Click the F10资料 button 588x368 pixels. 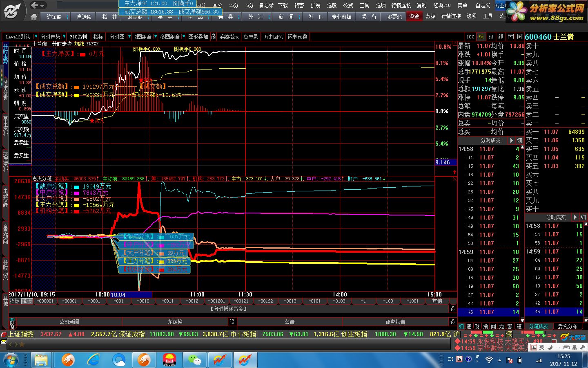tap(79, 37)
